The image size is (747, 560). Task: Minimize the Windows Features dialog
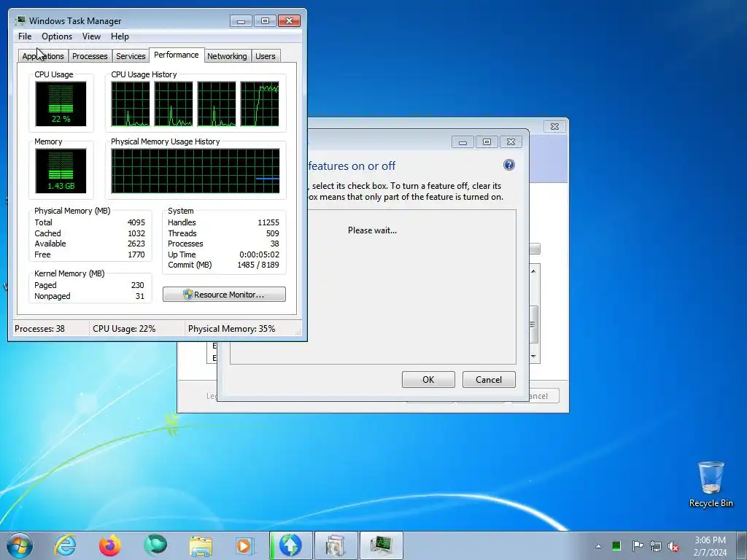coord(462,142)
